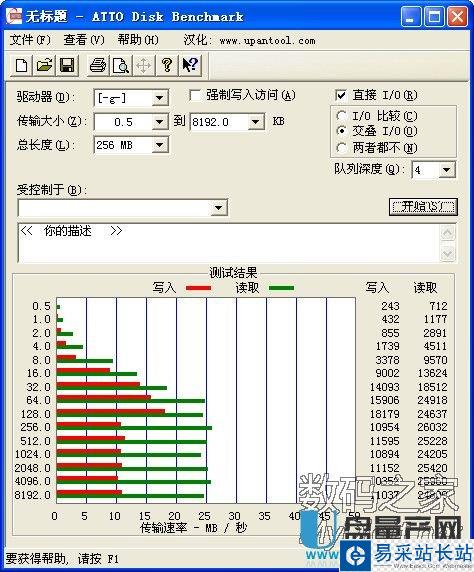
Task: Click the write value 9002 for 16.0
Action: [388, 373]
